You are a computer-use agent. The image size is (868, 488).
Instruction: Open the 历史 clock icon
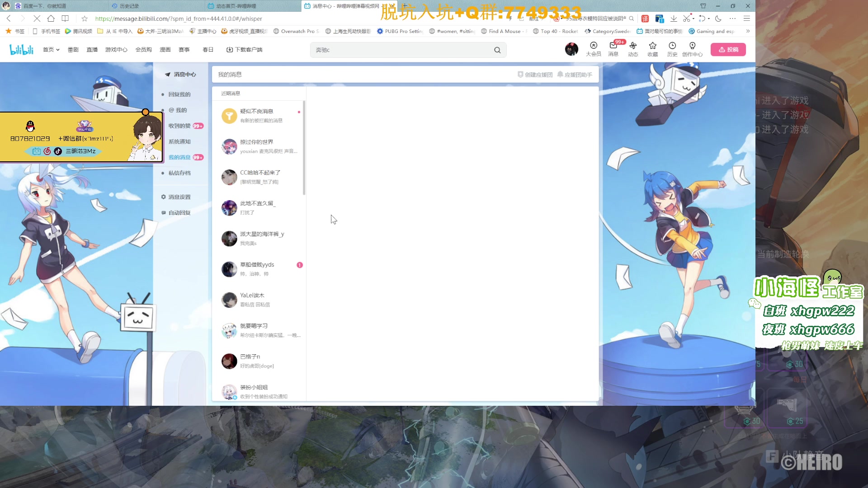coord(672,49)
